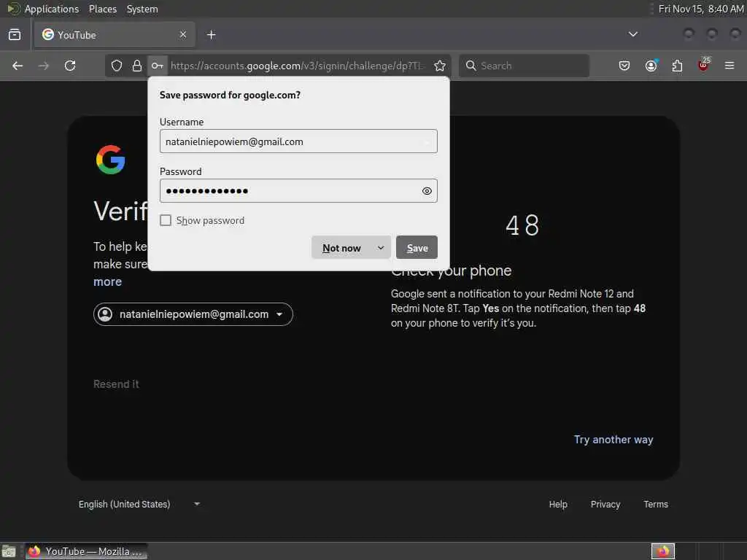This screenshot has width=747, height=560.
Task: Go back using the back arrow
Action: (x=18, y=66)
